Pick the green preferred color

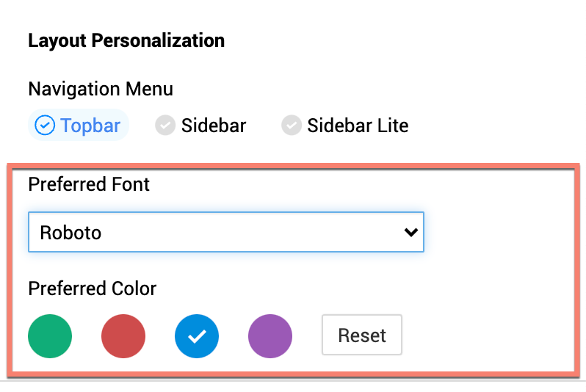[50, 336]
